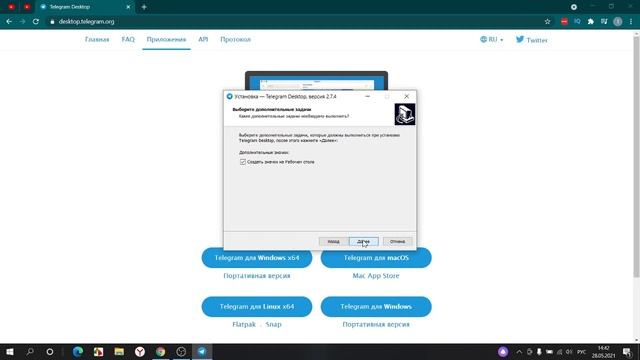Screen dimensions: 640x360
Task: Open the Chrome three-dot menu
Action: [631, 22]
